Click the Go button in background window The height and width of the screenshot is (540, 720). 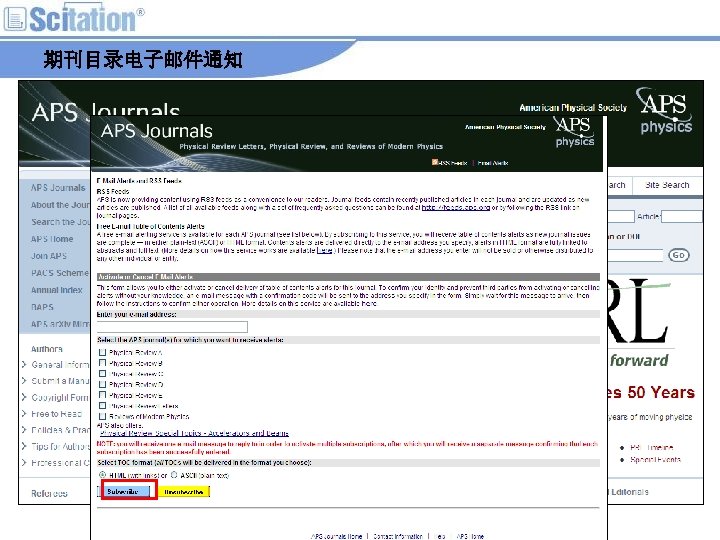(679, 255)
